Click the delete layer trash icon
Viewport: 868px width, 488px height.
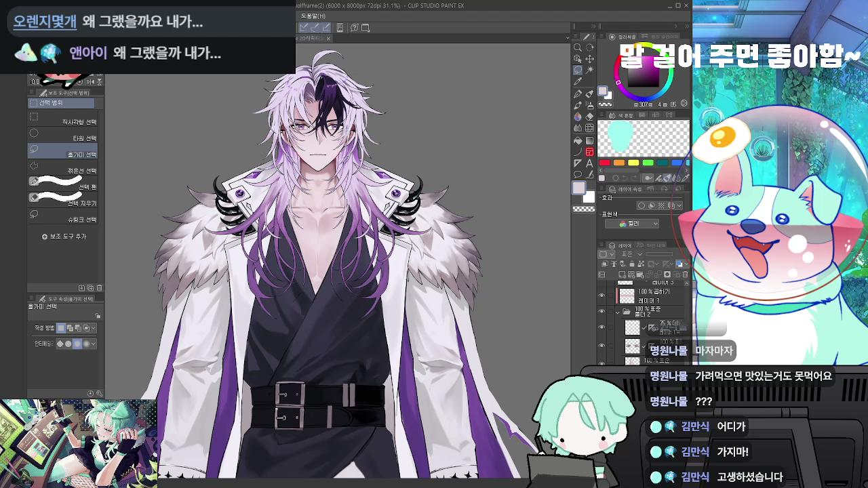[x=686, y=274]
